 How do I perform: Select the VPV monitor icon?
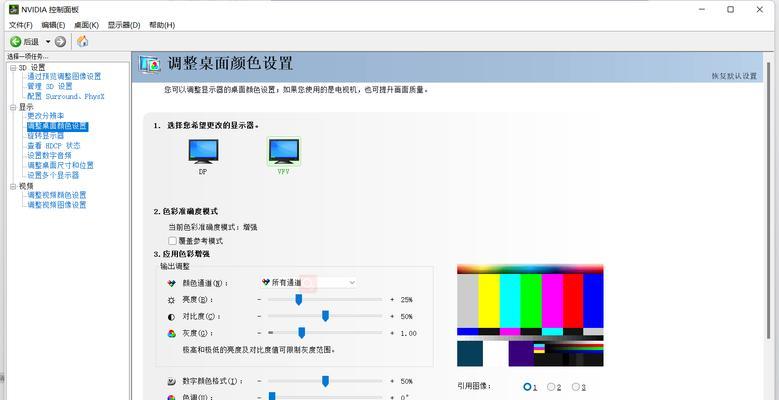click(x=284, y=151)
